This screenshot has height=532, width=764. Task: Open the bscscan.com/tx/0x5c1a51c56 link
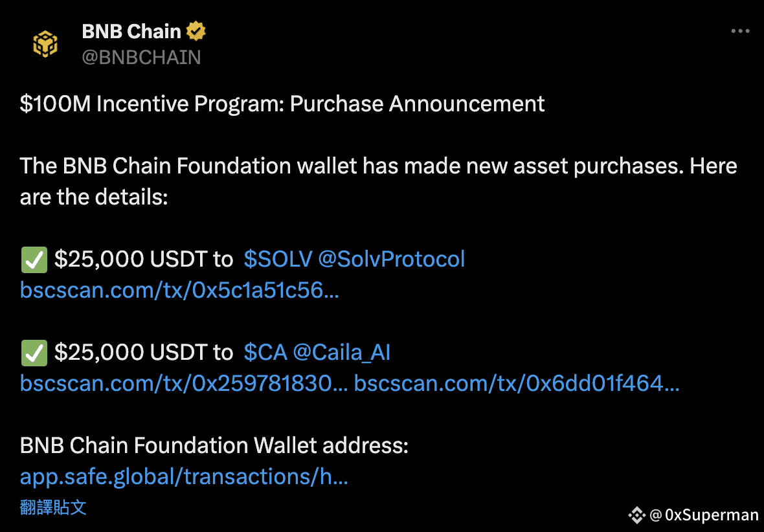pyautogui.click(x=179, y=291)
